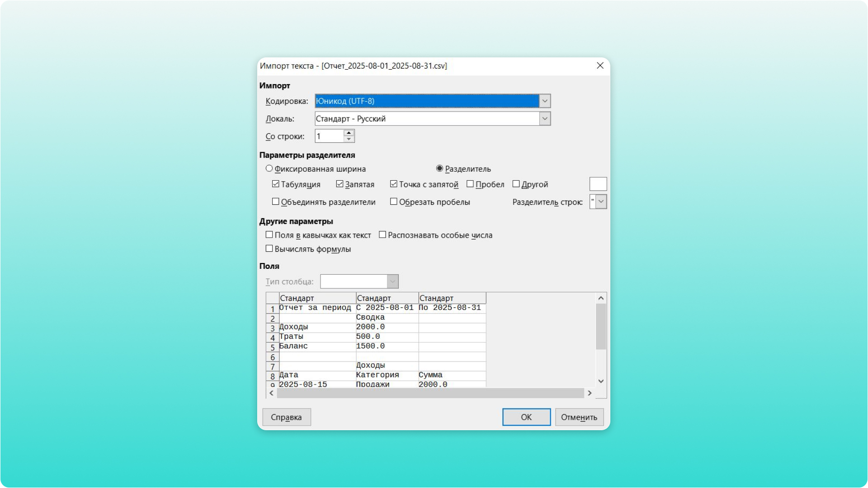This screenshot has width=868, height=488.
Task: Open the Кодировка encoding dropdown
Action: (x=545, y=101)
